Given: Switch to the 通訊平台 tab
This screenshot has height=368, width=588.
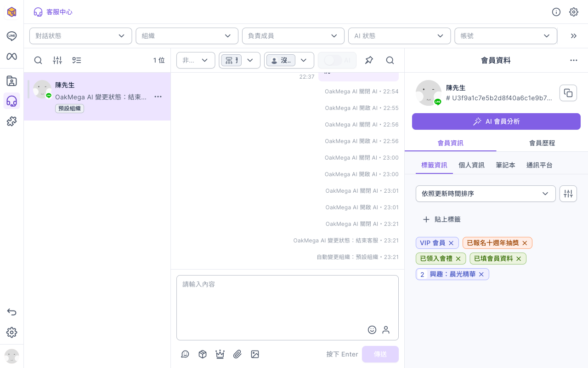Looking at the screenshot, I should (x=539, y=165).
